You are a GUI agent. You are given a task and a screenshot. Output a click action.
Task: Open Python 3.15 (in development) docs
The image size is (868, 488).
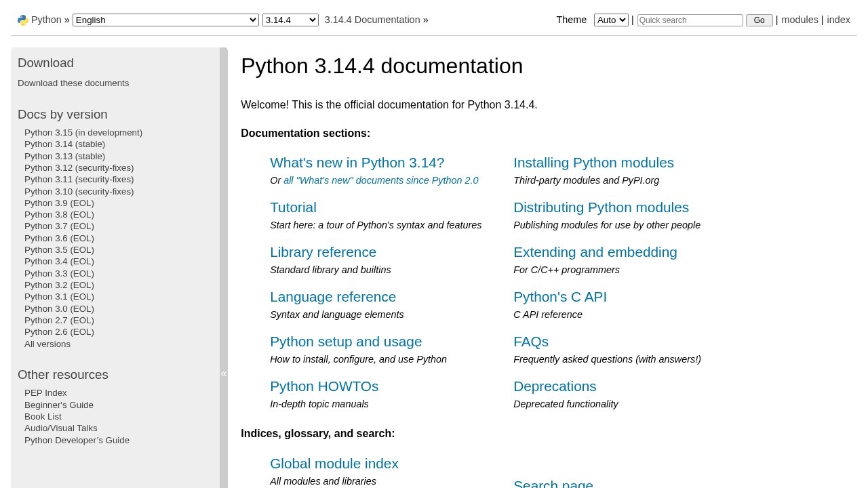(x=83, y=133)
